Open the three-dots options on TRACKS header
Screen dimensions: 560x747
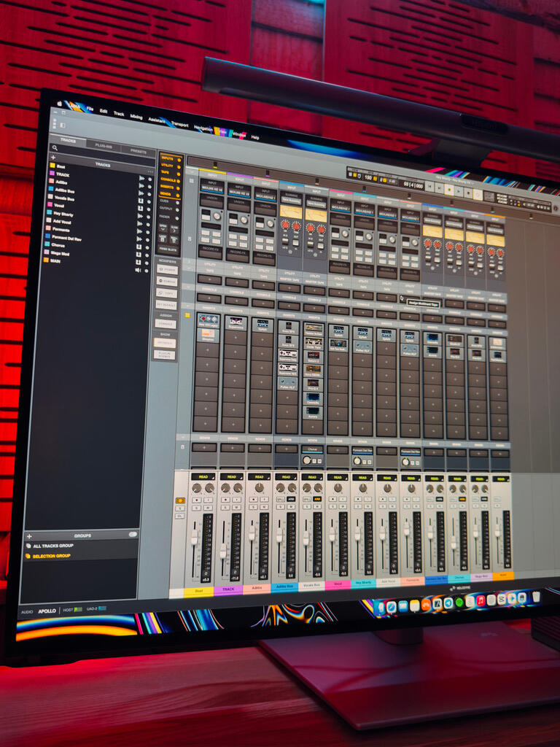pos(150,171)
